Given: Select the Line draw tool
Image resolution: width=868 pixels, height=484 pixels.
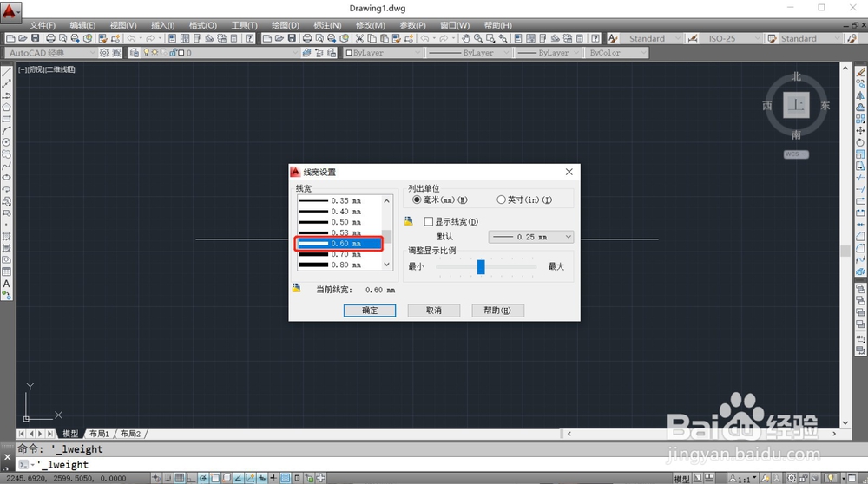Looking at the screenshot, I should (7, 73).
